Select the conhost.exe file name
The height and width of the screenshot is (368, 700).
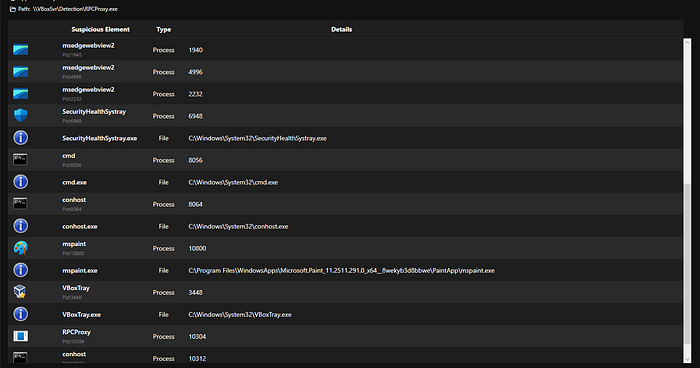coord(80,226)
